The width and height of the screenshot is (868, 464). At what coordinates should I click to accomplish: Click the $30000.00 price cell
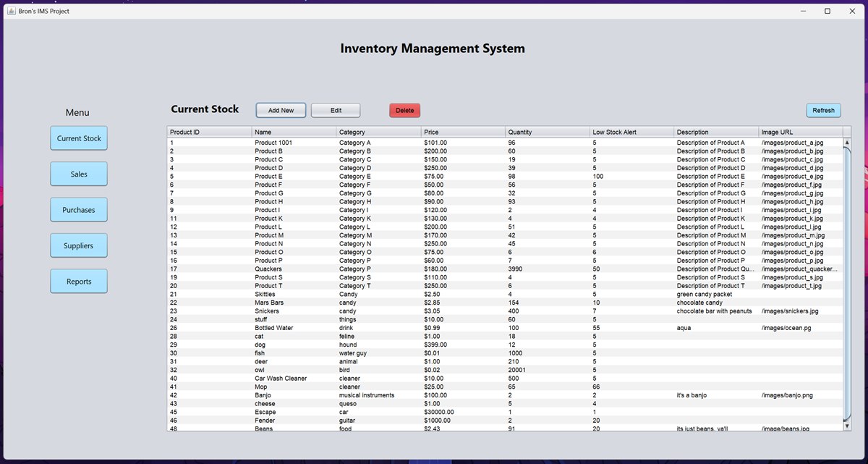coord(463,412)
